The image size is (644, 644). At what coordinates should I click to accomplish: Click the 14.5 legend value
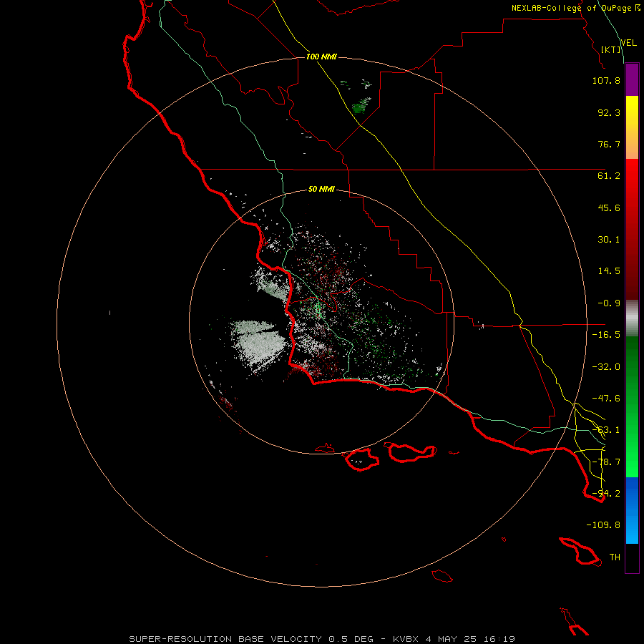(609, 271)
